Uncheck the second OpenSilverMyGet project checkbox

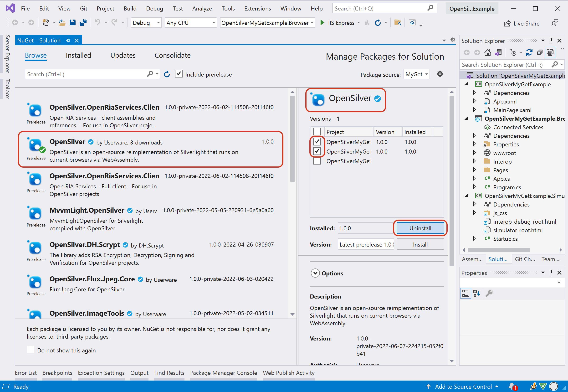[317, 151]
